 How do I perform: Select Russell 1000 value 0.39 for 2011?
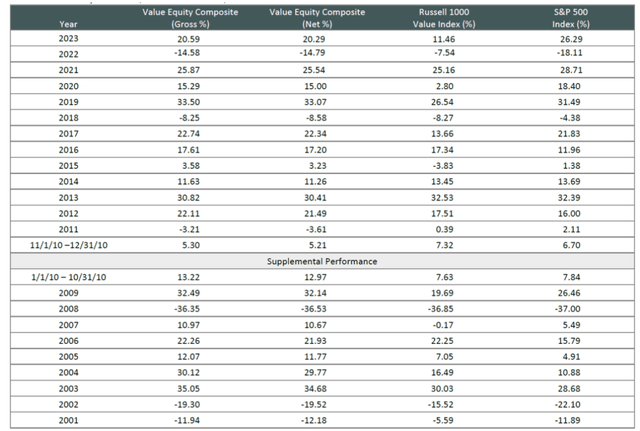click(x=444, y=229)
